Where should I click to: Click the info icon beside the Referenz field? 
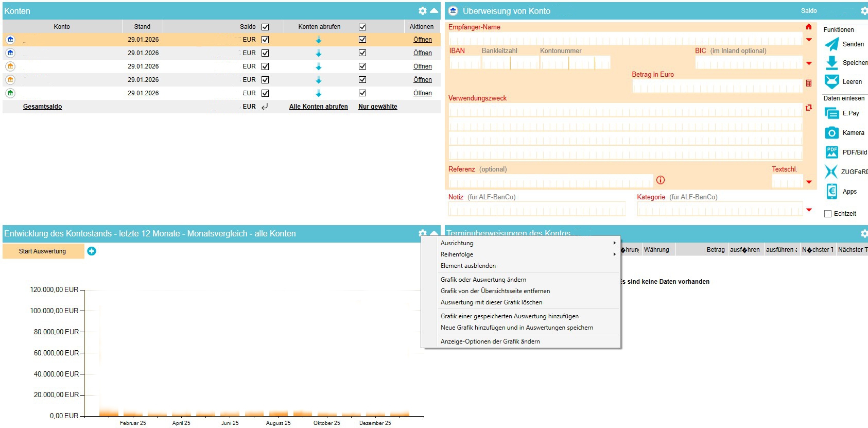coord(661,180)
